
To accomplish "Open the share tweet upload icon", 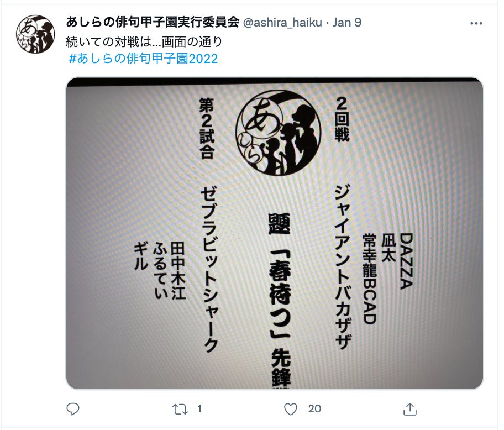I will point(410,409).
